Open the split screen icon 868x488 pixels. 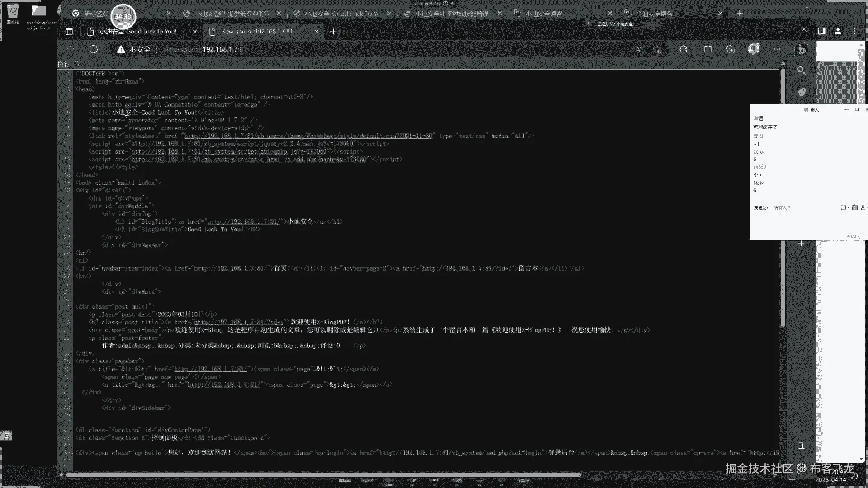click(708, 49)
